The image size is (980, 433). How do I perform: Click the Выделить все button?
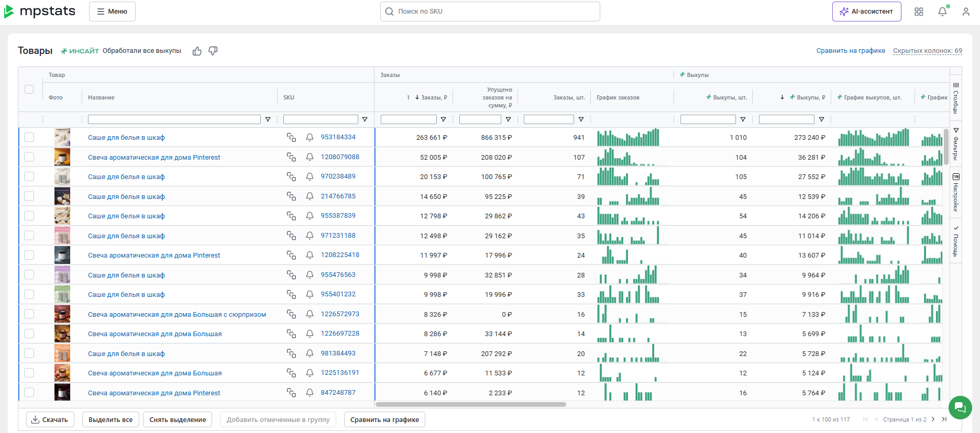pos(111,419)
